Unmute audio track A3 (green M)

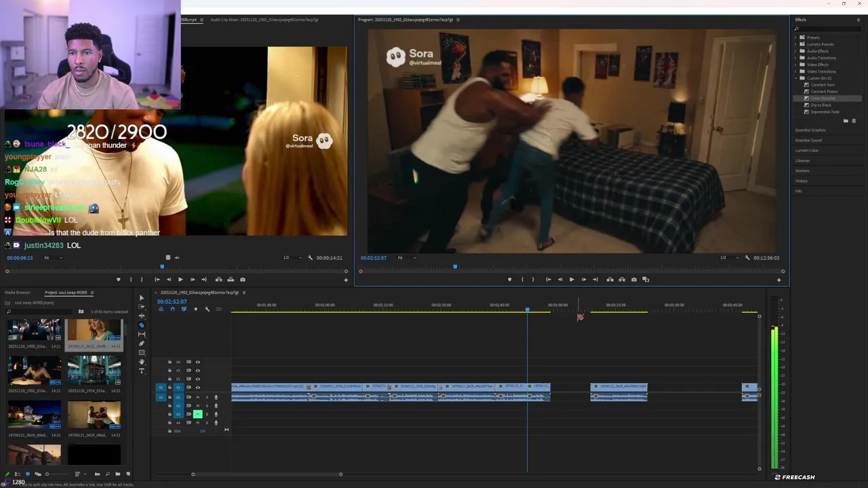197,414
